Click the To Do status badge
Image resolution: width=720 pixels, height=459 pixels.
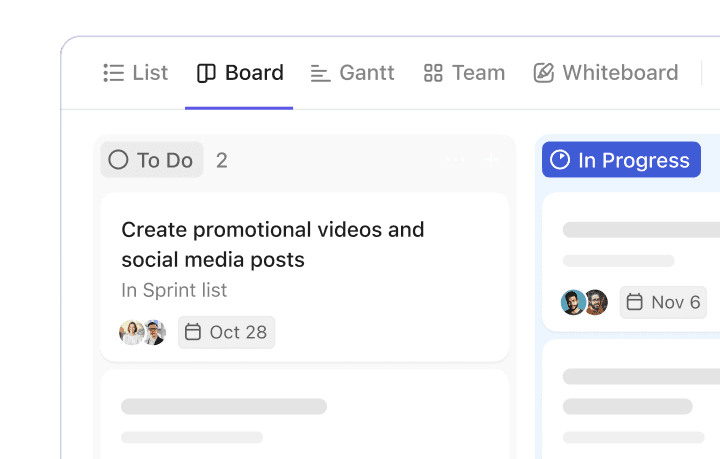coord(151,160)
